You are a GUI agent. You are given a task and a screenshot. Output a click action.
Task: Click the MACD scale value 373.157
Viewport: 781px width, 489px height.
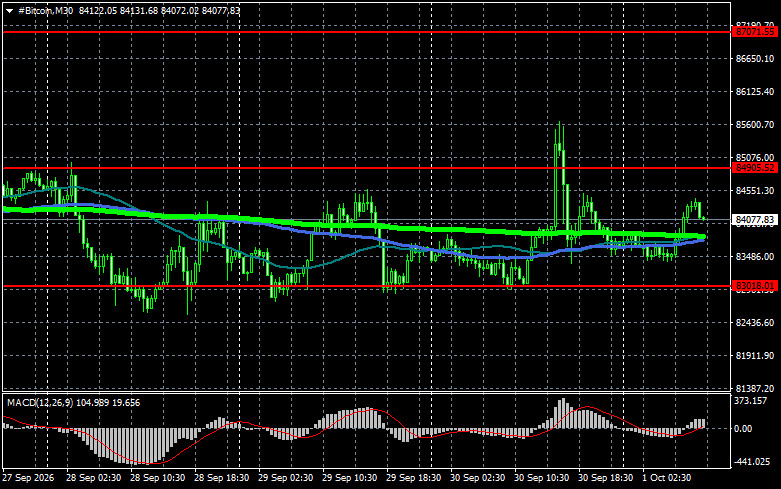coord(750,401)
